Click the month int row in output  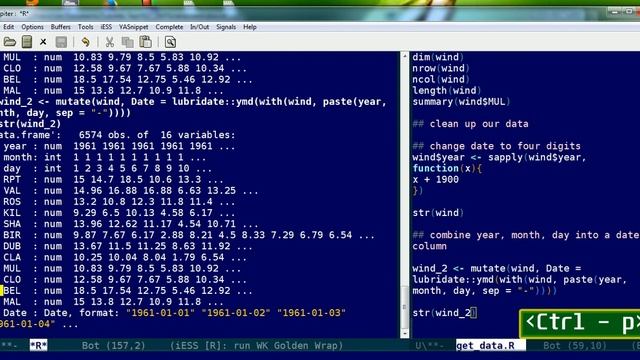tap(104, 157)
